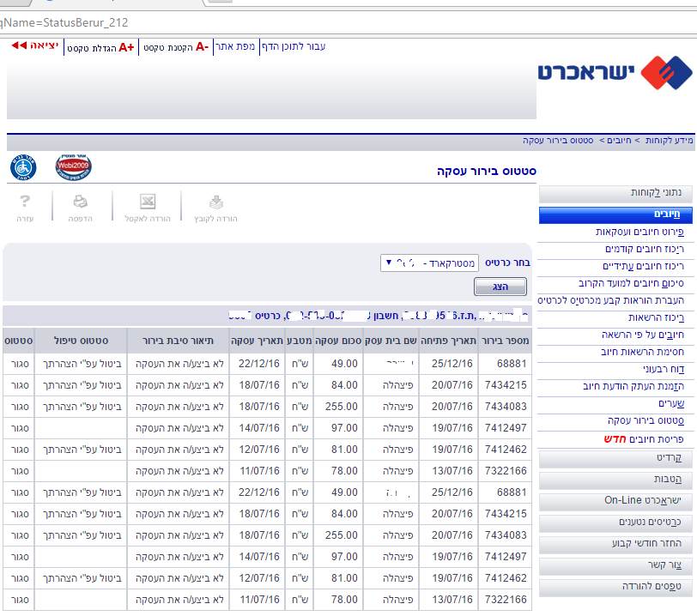
Task: Open שערים exchange rates link
Action: click(x=671, y=403)
